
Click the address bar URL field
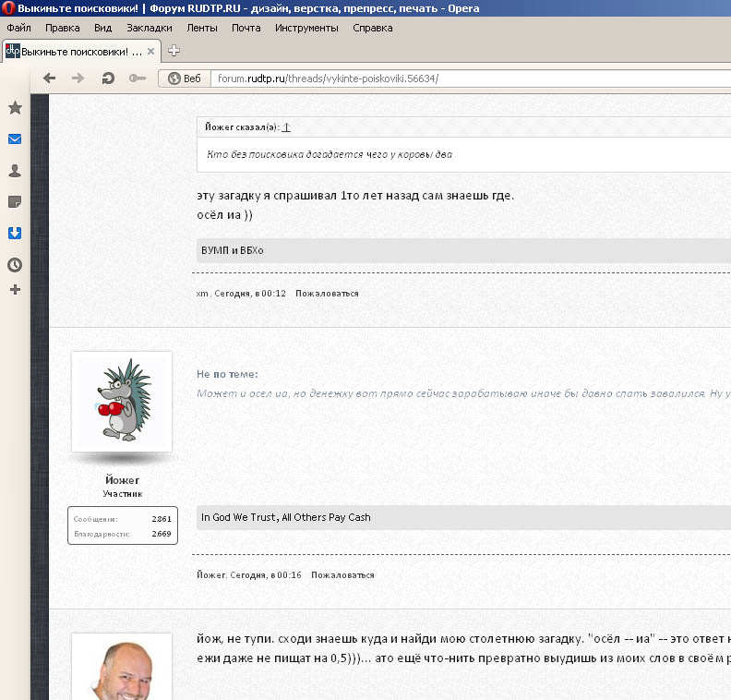(471, 78)
